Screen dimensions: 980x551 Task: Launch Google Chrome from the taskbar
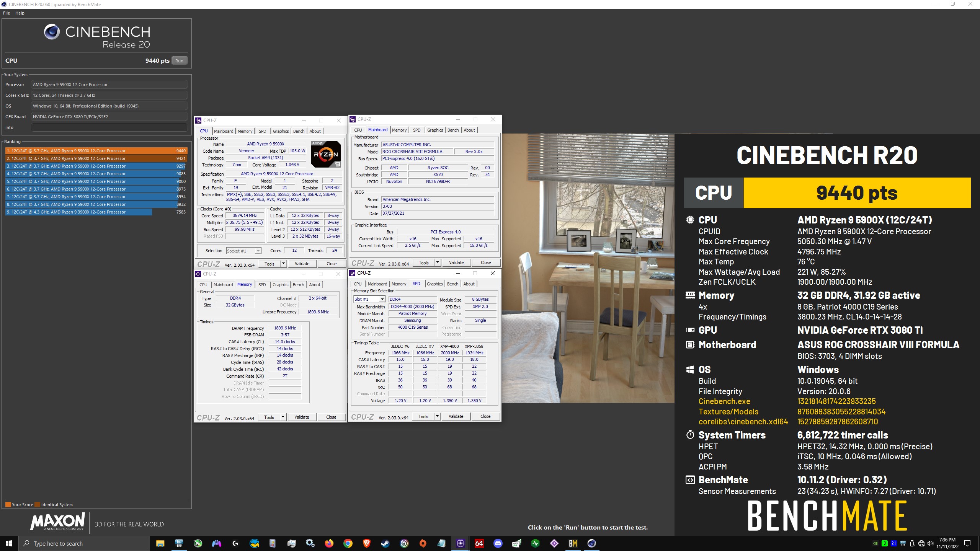[348, 543]
